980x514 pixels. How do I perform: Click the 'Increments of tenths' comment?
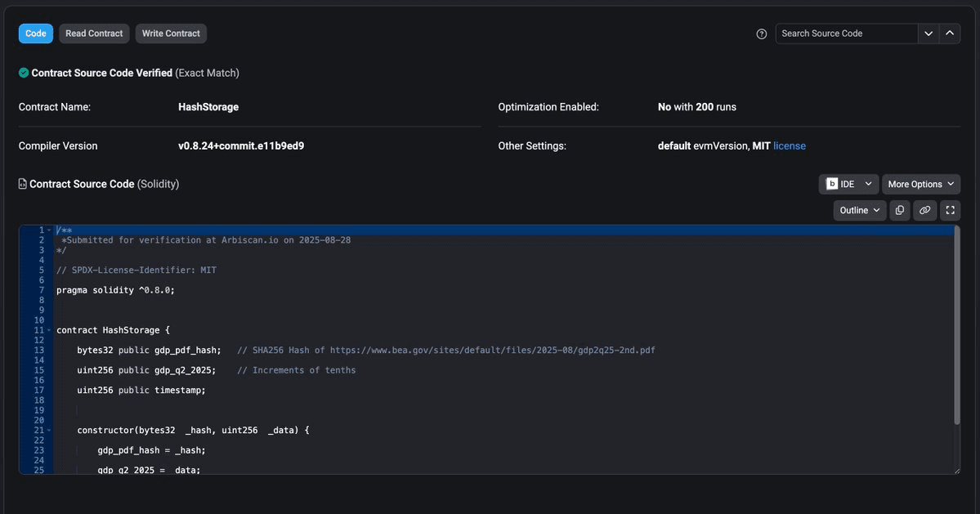(296, 370)
